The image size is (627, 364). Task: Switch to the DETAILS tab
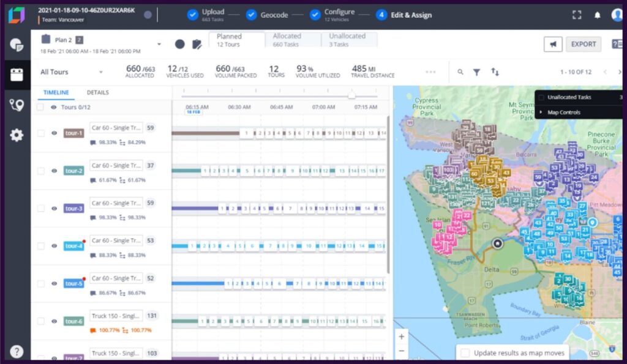(96, 92)
